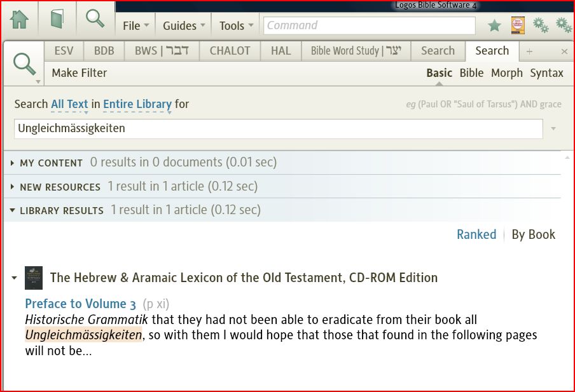Go to the Home page icon
This screenshot has height=392, width=575.
pyautogui.click(x=20, y=19)
